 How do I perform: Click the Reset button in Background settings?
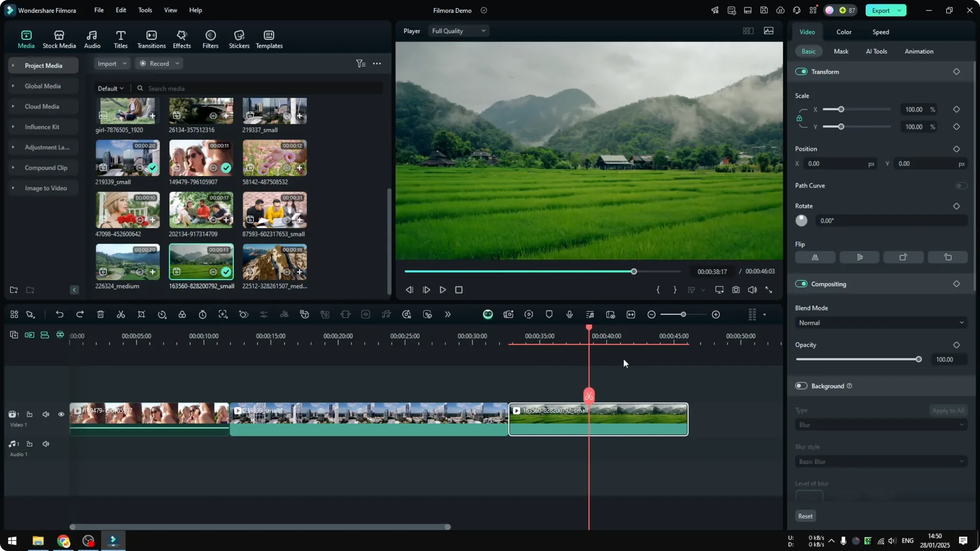(805, 516)
